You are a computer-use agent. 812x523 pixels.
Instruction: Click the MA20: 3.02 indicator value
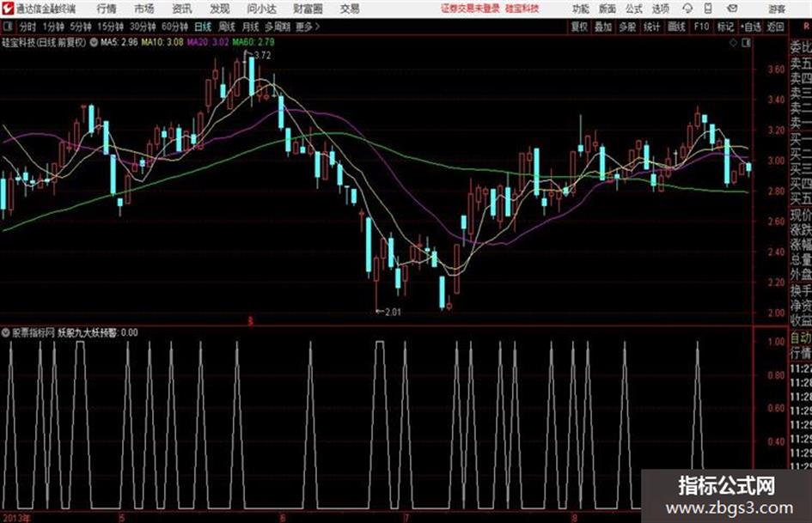click(208, 42)
